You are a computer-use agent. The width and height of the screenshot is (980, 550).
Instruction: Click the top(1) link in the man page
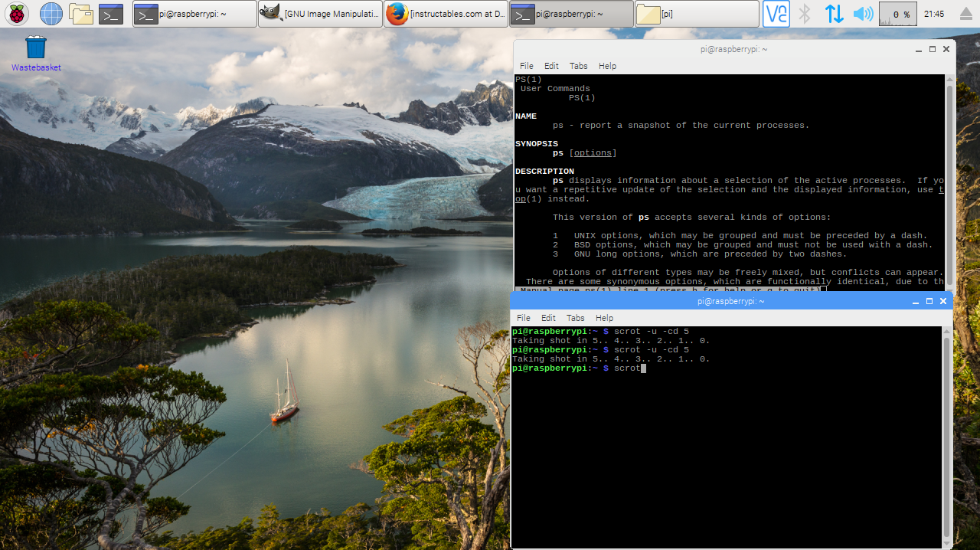520,198
